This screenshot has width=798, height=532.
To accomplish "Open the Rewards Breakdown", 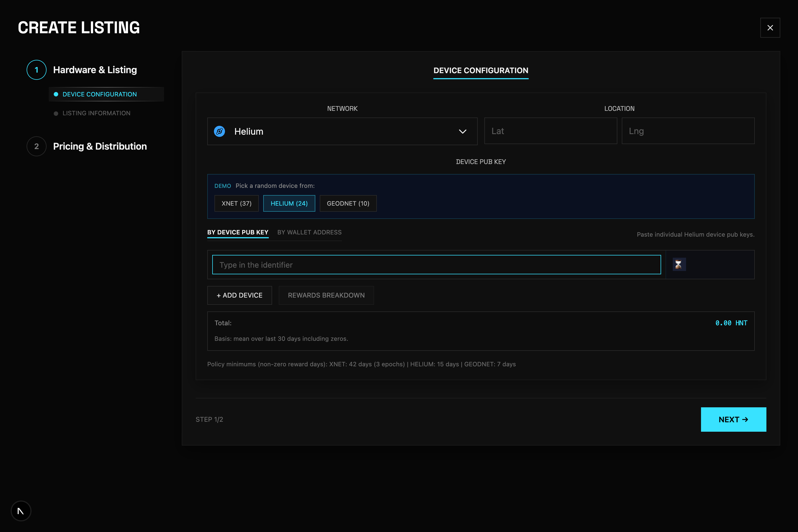I will coord(326,295).
